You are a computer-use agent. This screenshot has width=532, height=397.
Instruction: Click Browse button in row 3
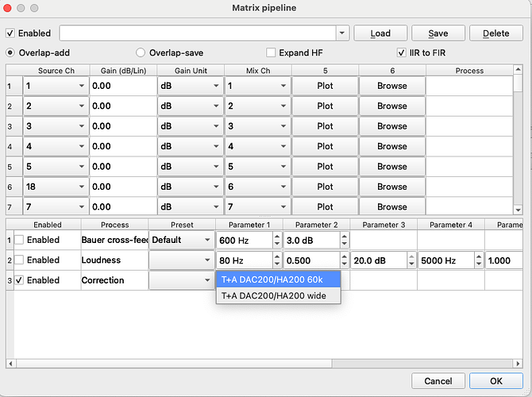(x=392, y=126)
